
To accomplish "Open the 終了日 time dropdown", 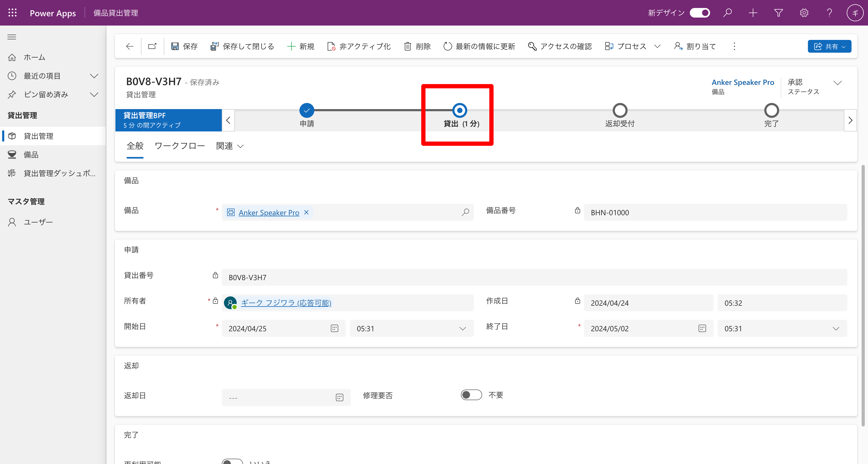I will 836,328.
